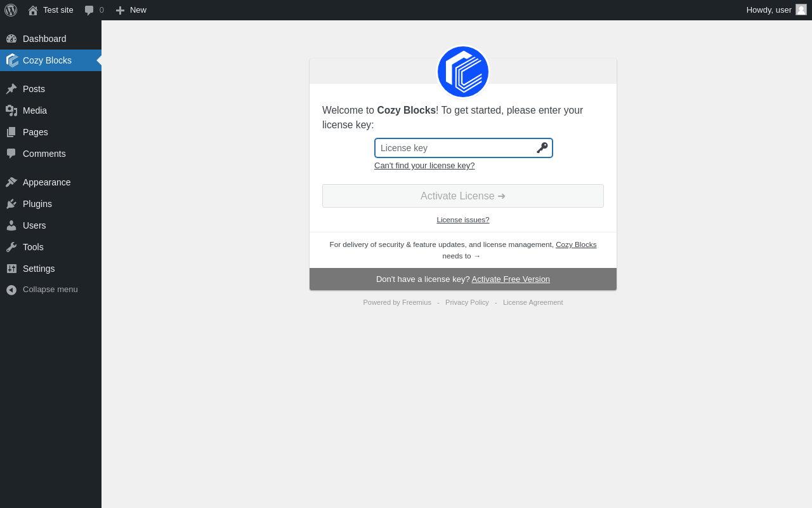
Task: Click the Pages icon in sidebar
Action: (x=11, y=132)
